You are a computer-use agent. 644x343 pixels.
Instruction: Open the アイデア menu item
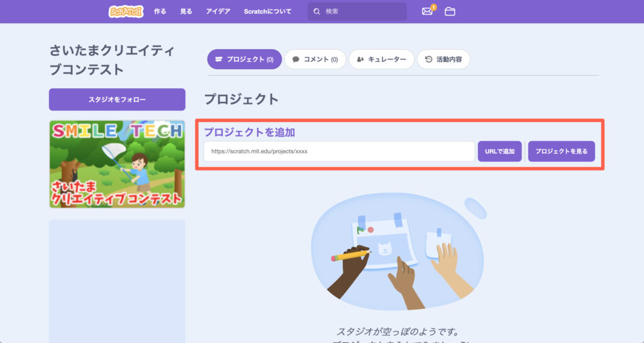(218, 11)
